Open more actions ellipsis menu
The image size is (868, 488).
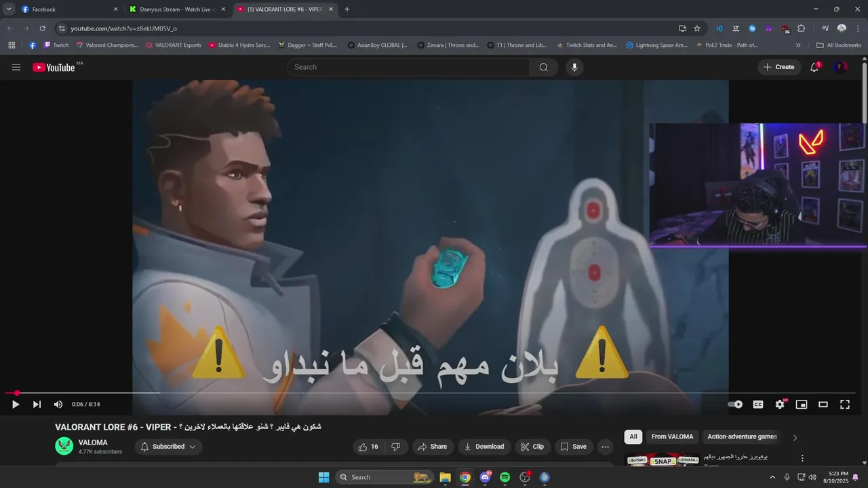[x=606, y=447]
